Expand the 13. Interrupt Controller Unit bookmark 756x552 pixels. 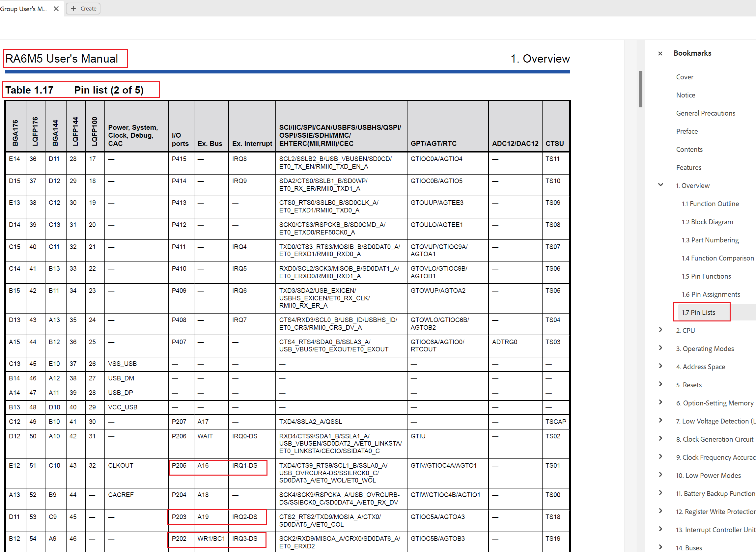click(x=660, y=529)
